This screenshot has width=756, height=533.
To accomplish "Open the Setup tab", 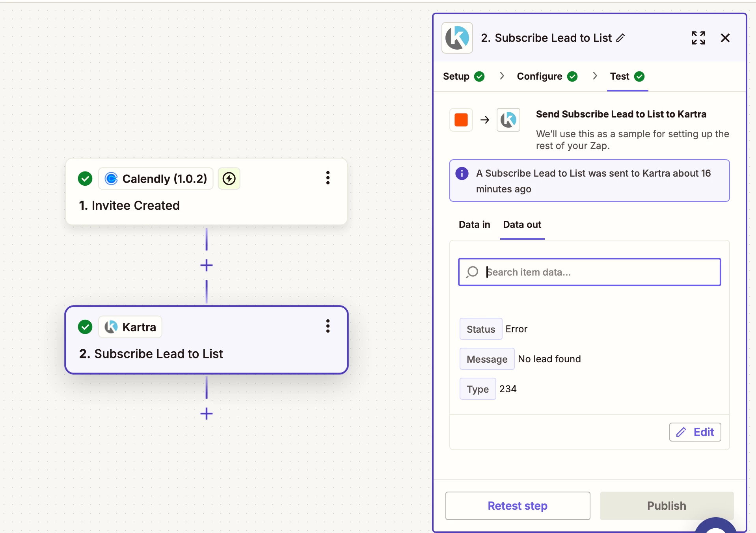I will click(464, 76).
